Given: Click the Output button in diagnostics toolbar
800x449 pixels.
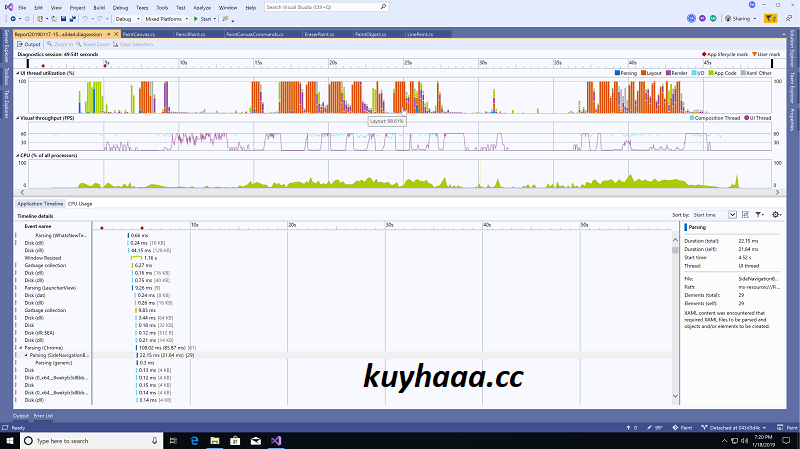Looking at the screenshot, I should 29,44.
